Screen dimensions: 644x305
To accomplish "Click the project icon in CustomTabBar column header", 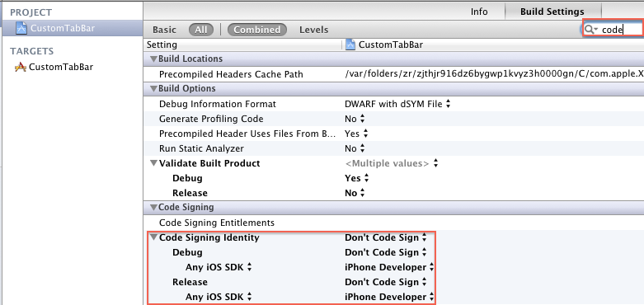I will pyautogui.click(x=350, y=45).
